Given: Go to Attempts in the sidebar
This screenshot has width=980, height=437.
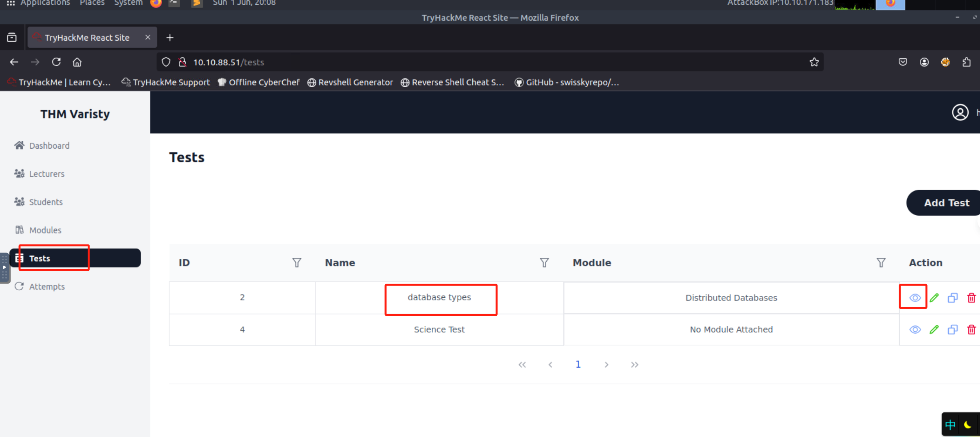Looking at the screenshot, I should [47, 286].
